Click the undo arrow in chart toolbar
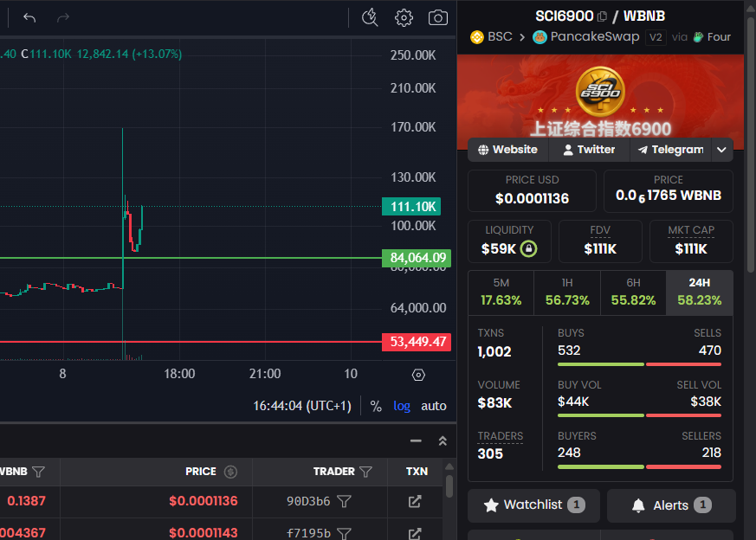Image resolution: width=756 pixels, height=540 pixels. click(29, 18)
